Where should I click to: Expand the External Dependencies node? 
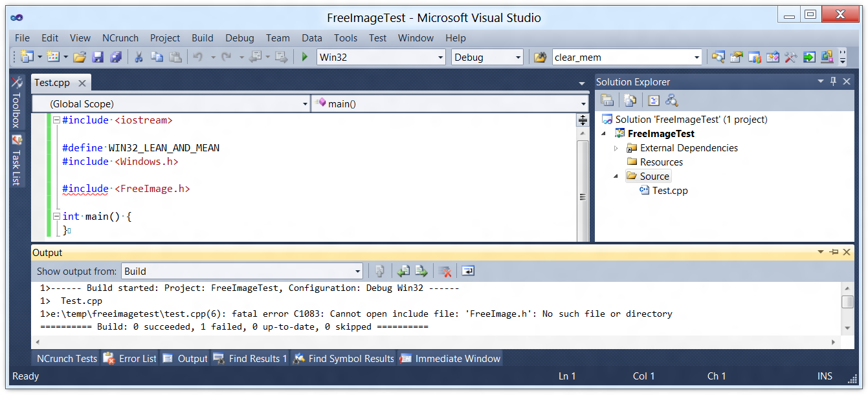616,148
